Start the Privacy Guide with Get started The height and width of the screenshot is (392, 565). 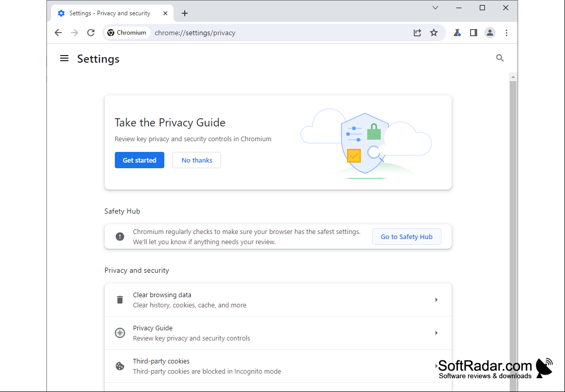click(x=139, y=160)
